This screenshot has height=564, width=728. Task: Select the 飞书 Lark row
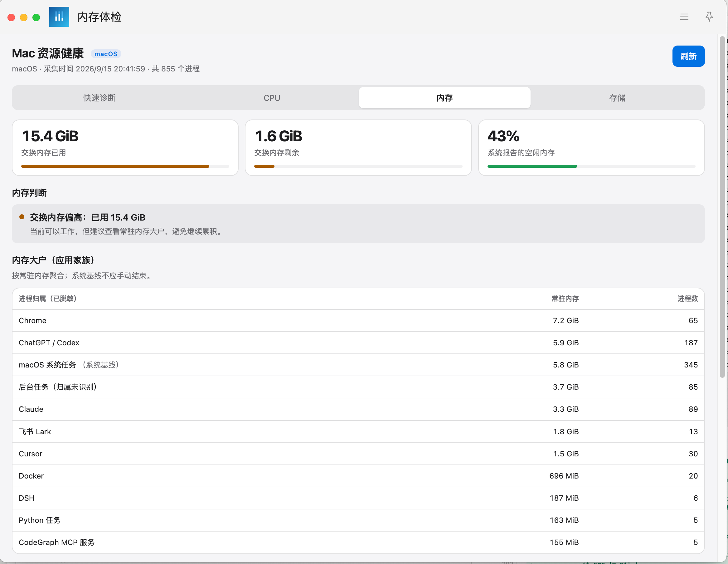tap(358, 432)
